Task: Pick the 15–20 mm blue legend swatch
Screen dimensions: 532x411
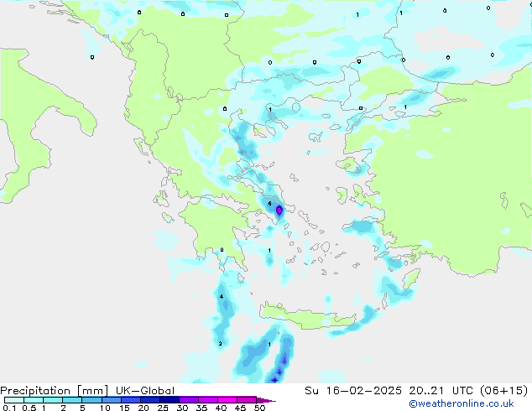Action: click(x=130, y=400)
